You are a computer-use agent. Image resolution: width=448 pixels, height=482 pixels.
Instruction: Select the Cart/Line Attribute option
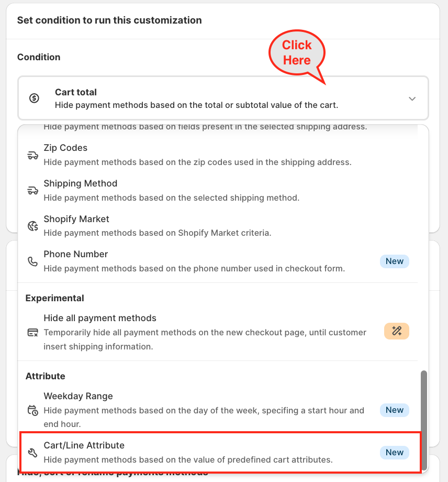pyautogui.click(x=188, y=452)
